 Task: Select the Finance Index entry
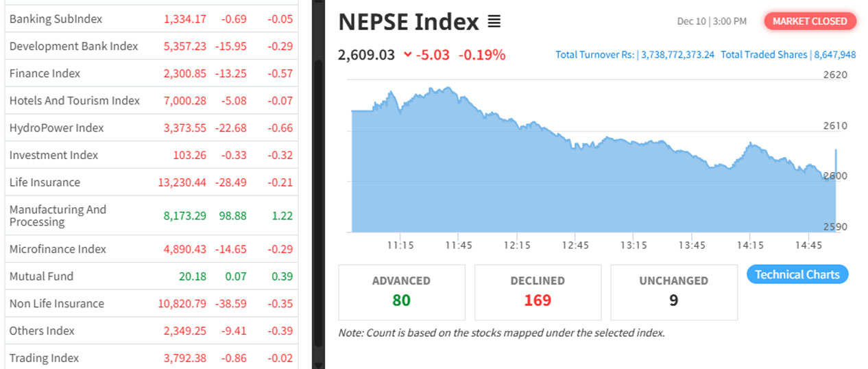click(x=45, y=73)
